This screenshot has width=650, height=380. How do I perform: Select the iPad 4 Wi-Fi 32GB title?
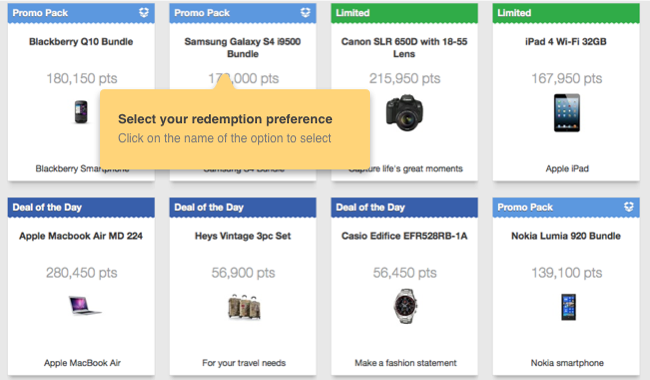(x=566, y=41)
